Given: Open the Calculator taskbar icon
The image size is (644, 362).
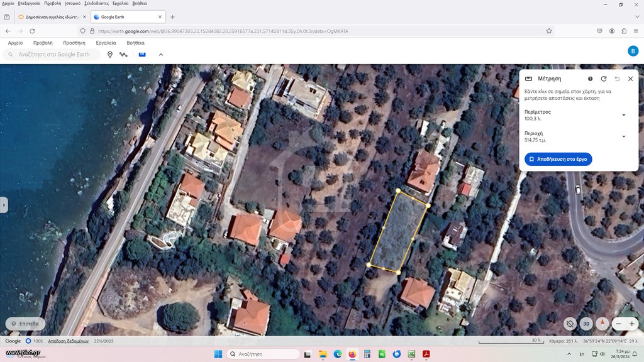Looking at the screenshot, I should tap(367, 354).
